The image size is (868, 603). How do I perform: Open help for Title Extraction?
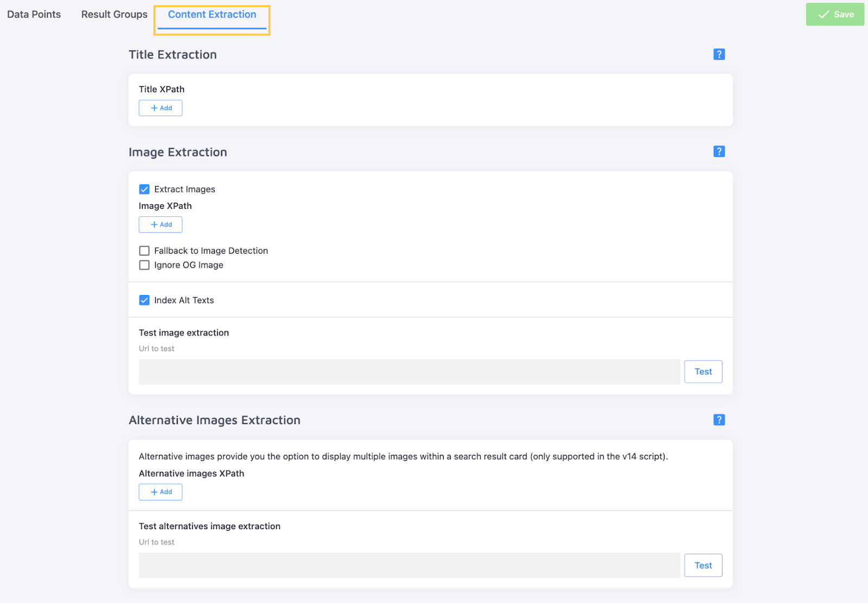tap(719, 54)
